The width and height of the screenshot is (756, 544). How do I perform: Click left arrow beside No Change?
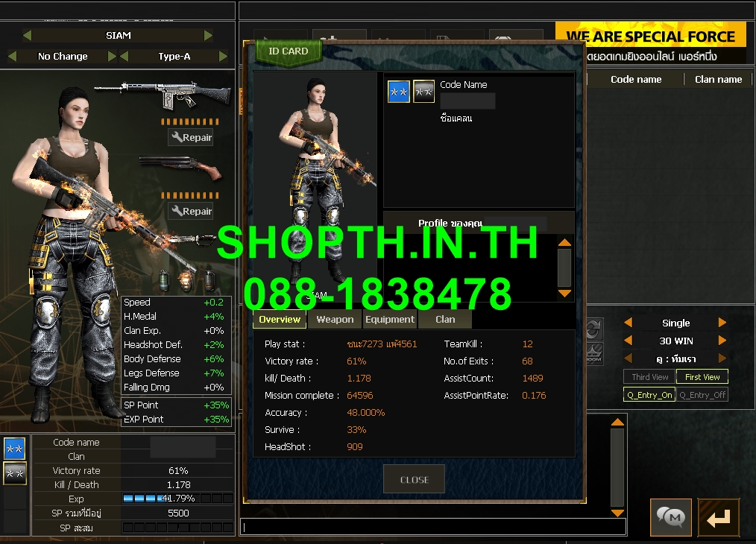13,57
